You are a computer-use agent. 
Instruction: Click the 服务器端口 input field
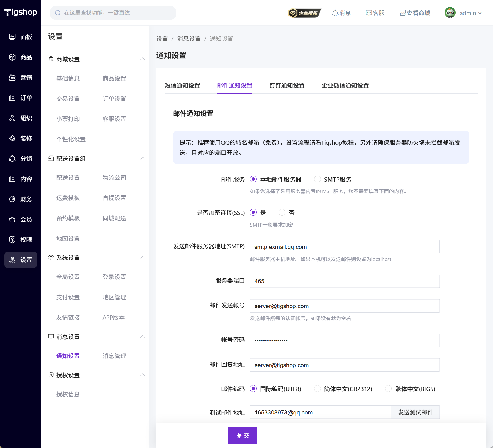(x=344, y=281)
